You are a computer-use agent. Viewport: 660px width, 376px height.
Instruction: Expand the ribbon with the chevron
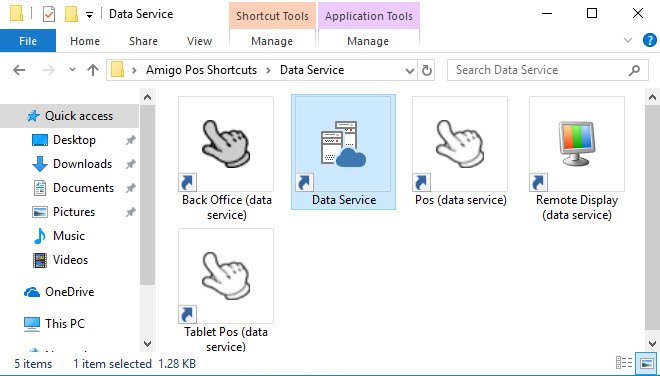click(628, 40)
